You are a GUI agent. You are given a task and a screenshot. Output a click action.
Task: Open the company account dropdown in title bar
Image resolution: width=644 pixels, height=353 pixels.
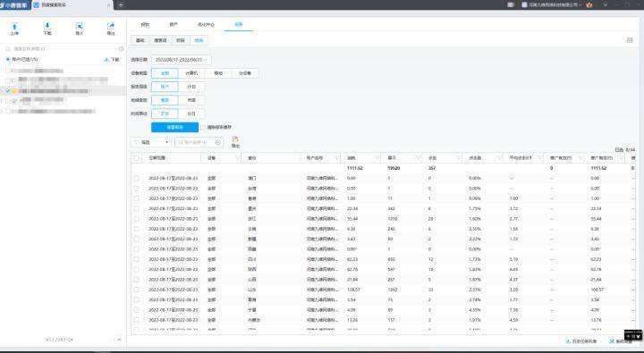coord(552,5)
